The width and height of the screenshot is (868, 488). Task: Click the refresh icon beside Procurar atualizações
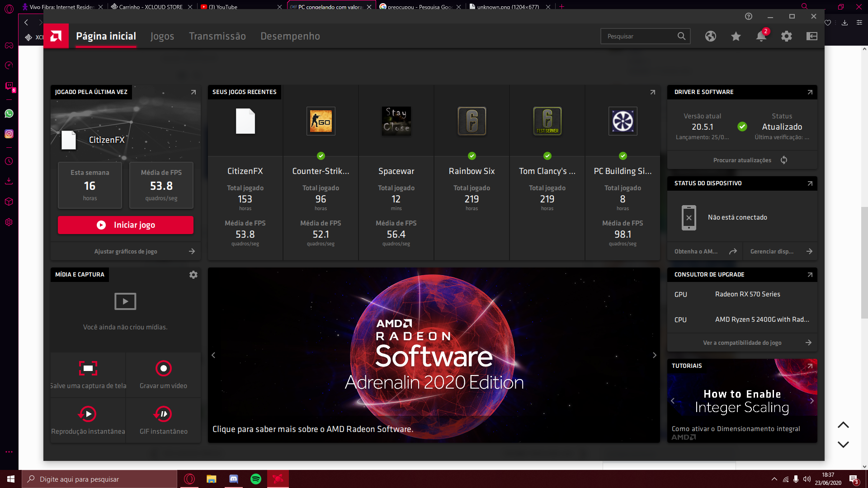click(x=784, y=160)
